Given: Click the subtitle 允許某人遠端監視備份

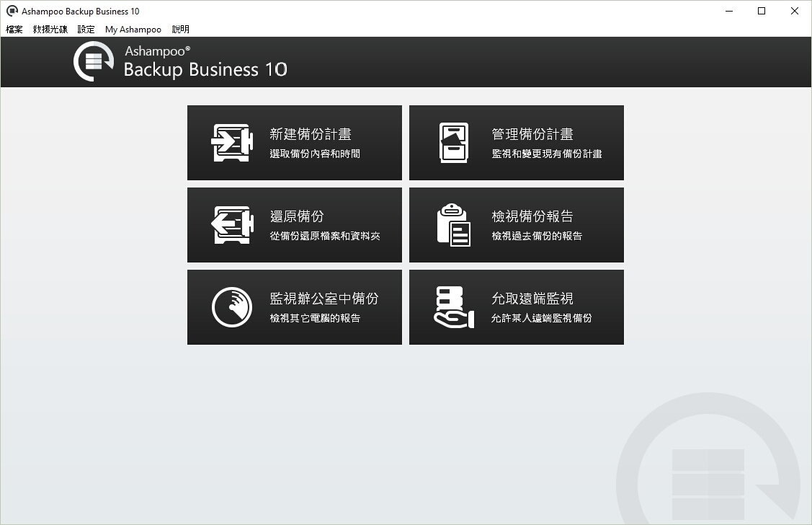Looking at the screenshot, I should pos(542,318).
